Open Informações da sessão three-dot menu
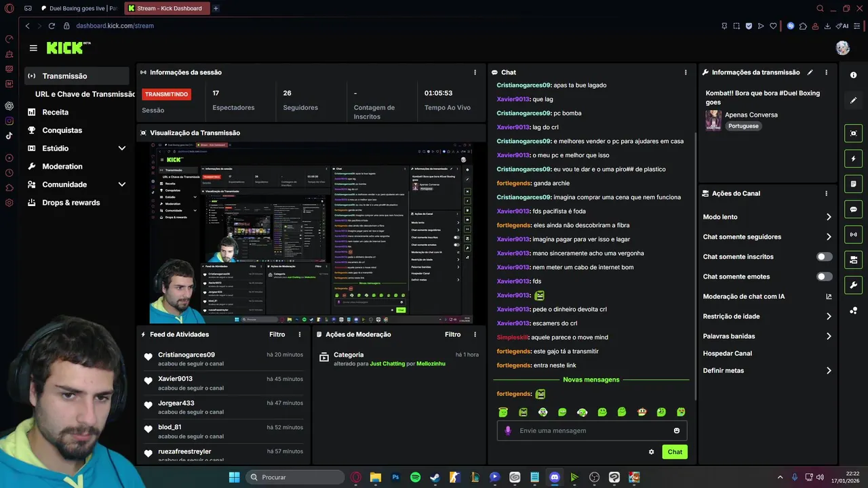This screenshot has width=868, height=488. click(475, 73)
